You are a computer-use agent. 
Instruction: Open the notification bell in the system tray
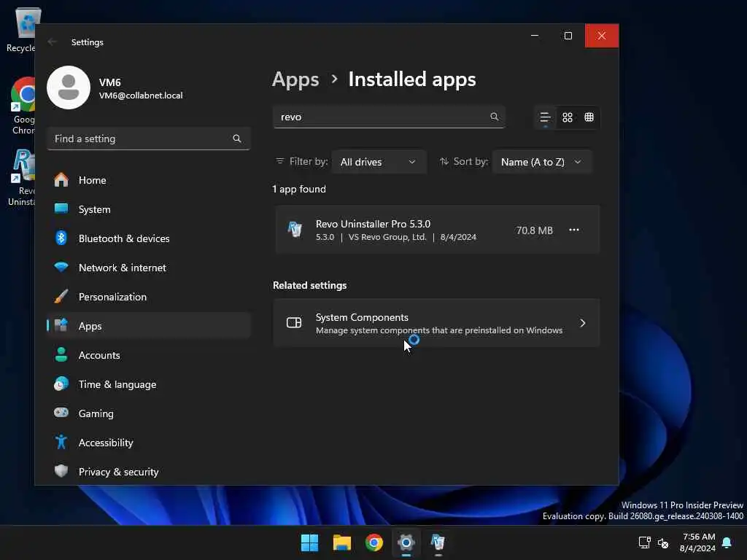727,542
